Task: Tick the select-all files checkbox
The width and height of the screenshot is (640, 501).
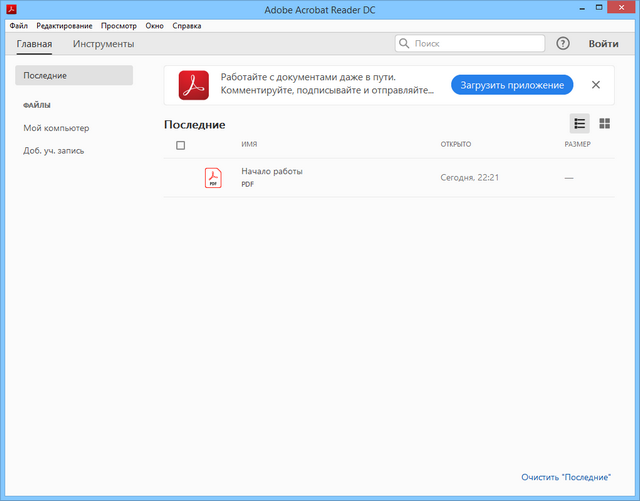Action: 180,145
